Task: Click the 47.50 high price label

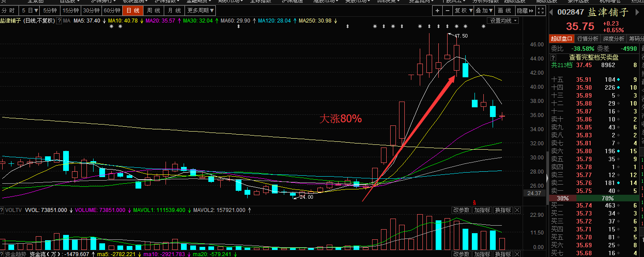Action: coord(461,36)
